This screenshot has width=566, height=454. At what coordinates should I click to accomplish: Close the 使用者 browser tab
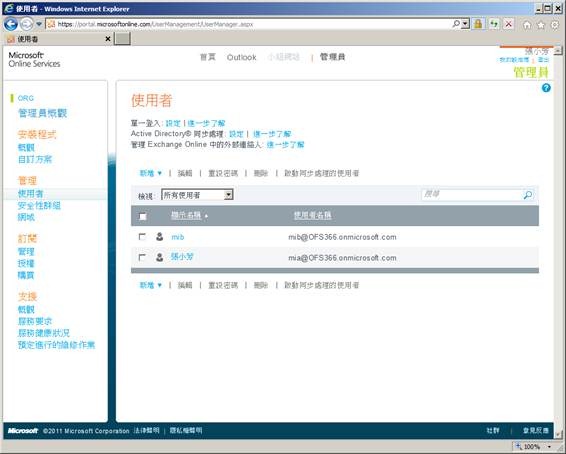[108, 39]
